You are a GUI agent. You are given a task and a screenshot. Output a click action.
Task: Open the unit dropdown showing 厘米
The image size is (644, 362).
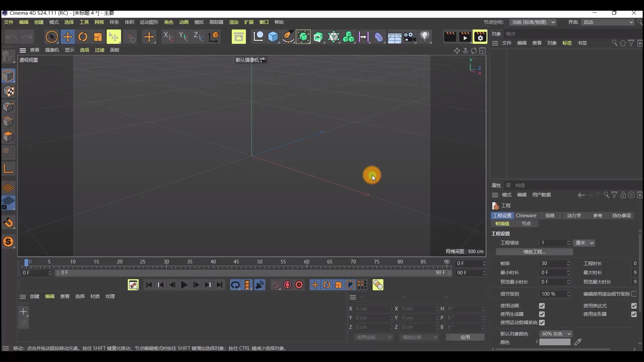pyautogui.click(x=584, y=243)
